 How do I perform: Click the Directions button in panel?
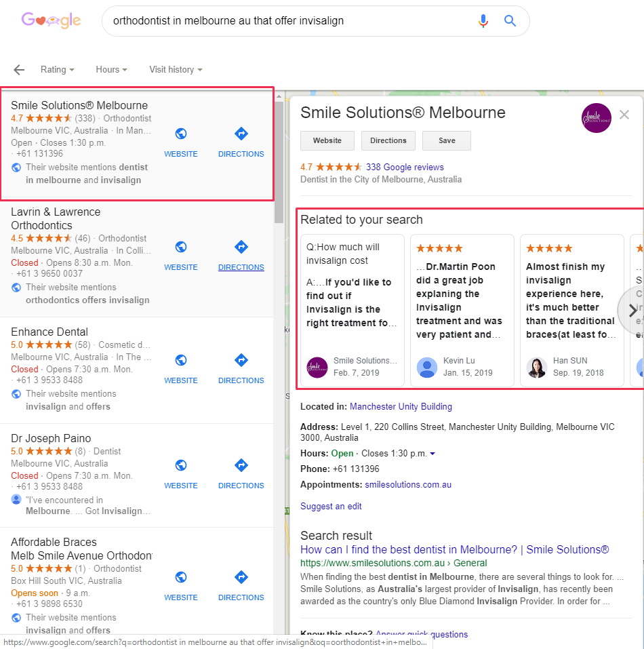coord(388,140)
